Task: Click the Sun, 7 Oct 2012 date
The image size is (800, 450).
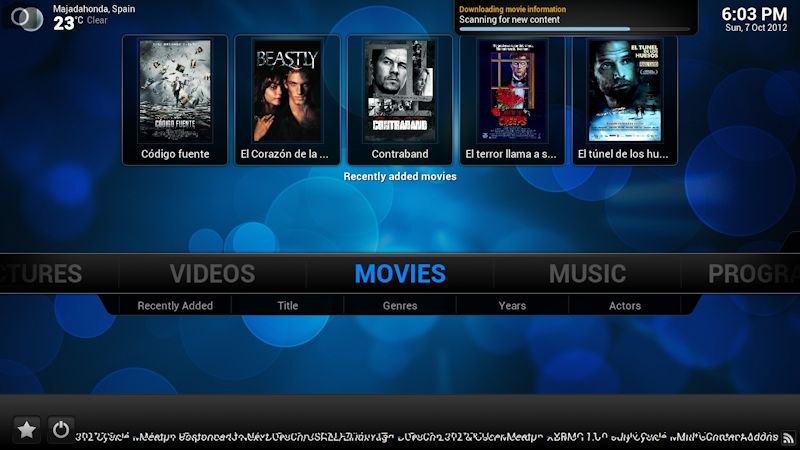Action: pyautogui.click(x=756, y=28)
